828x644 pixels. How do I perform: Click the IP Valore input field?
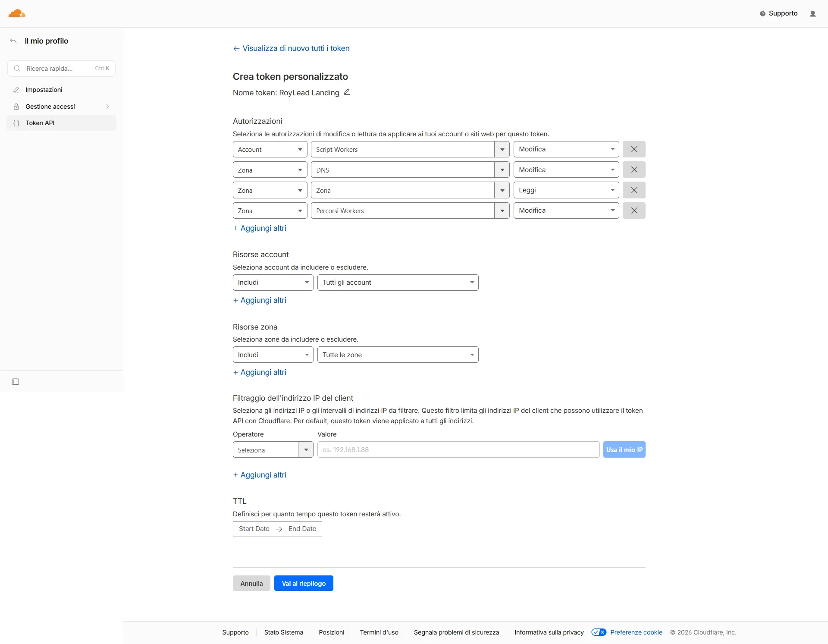458,449
